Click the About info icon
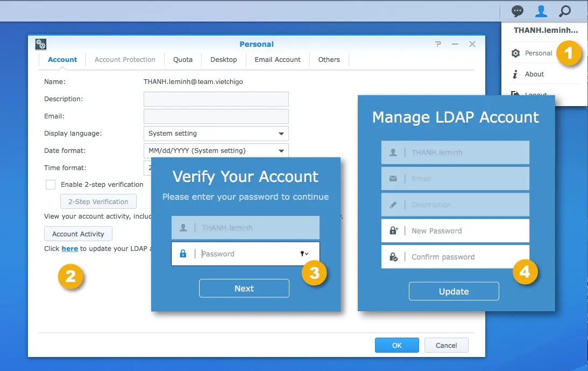The width and height of the screenshot is (588, 371). (515, 74)
